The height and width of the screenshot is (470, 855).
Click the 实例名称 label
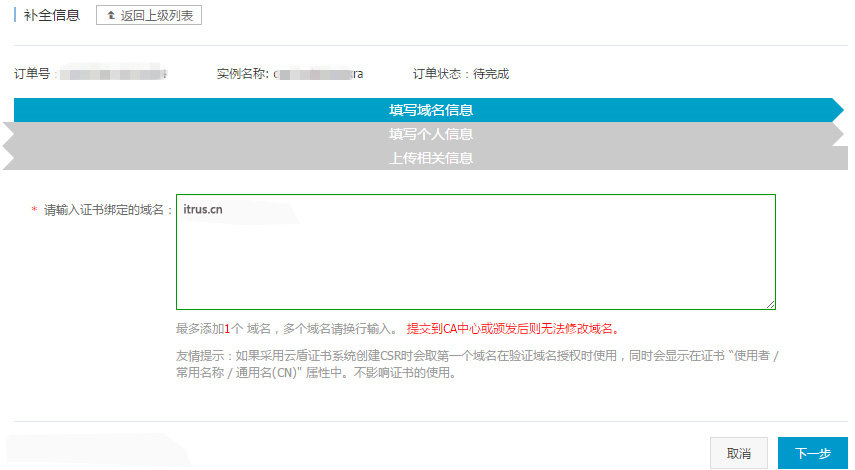pyautogui.click(x=241, y=74)
